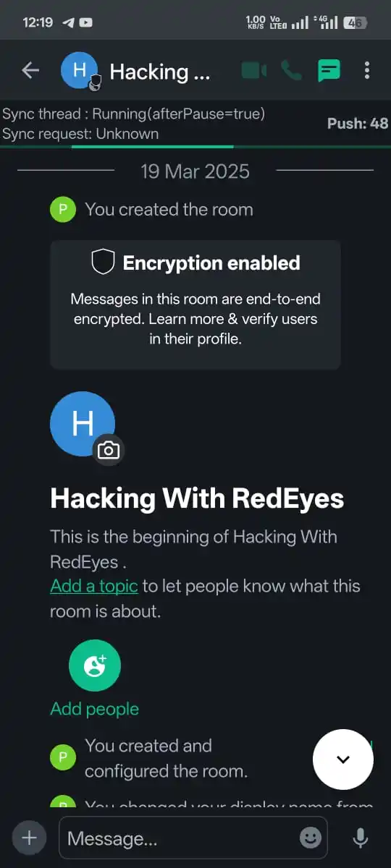Tap the green Add people circle icon
391x868 pixels.
pos(95,665)
